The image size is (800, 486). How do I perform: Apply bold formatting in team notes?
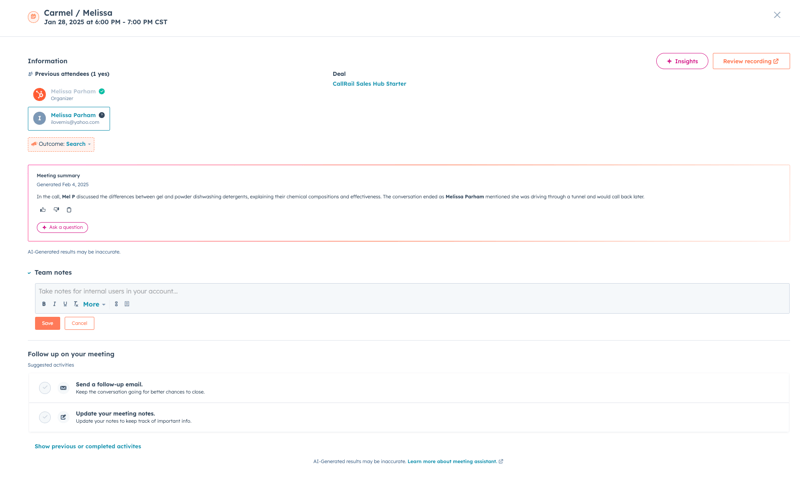(44, 304)
